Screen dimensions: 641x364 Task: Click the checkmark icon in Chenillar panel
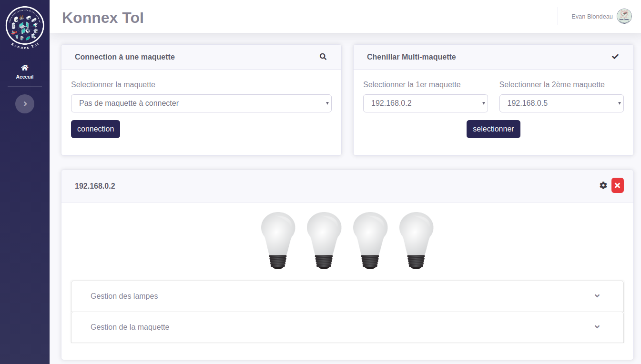615,57
